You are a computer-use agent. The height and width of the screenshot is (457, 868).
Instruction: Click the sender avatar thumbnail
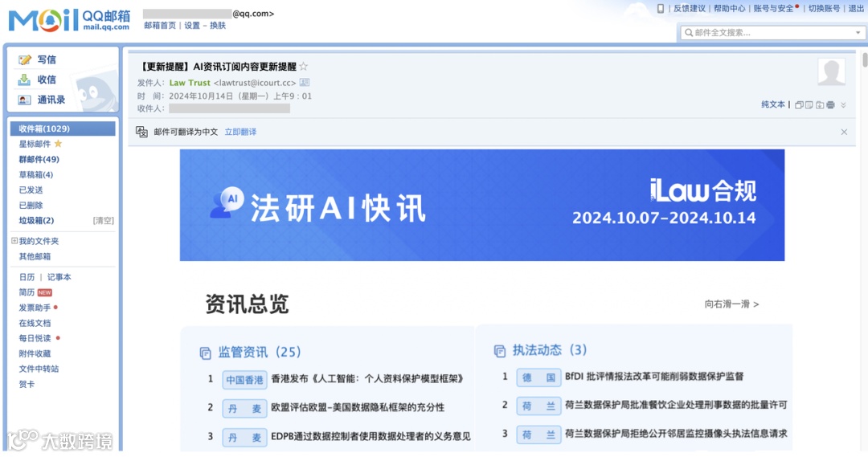point(832,71)
